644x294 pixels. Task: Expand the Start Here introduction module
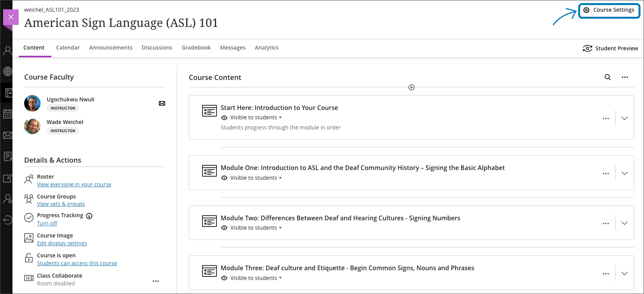[625, 118]
